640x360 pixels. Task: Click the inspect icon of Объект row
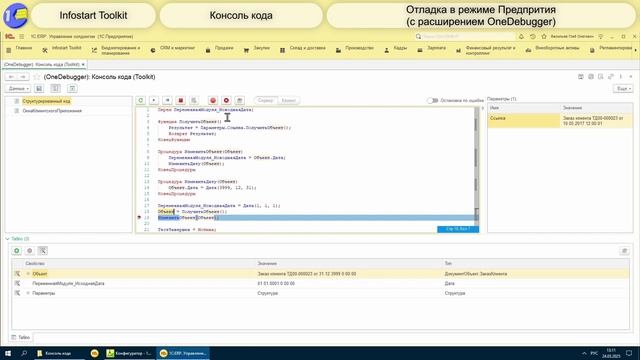17,274
